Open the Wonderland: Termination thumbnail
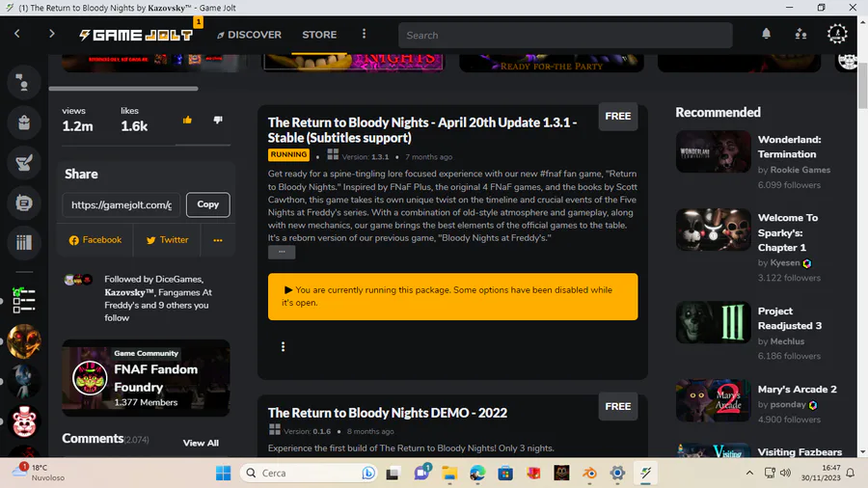 click(x=713, y=151)
